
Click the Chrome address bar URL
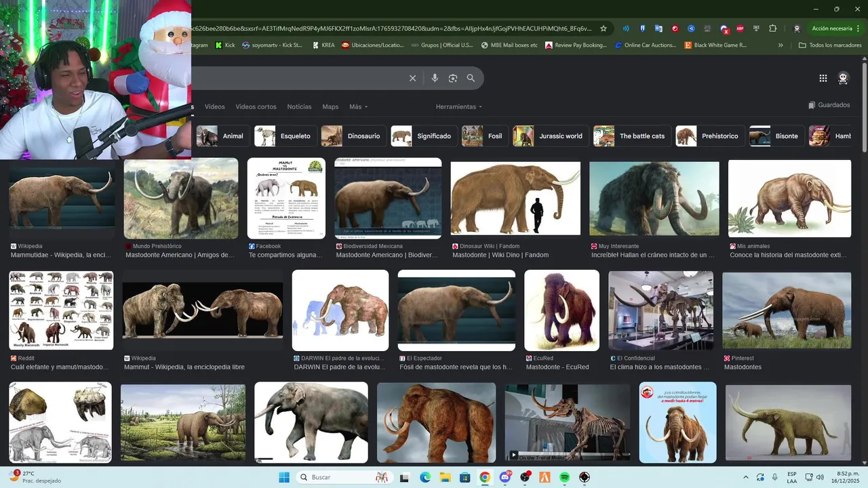click(x=392, y=28)
